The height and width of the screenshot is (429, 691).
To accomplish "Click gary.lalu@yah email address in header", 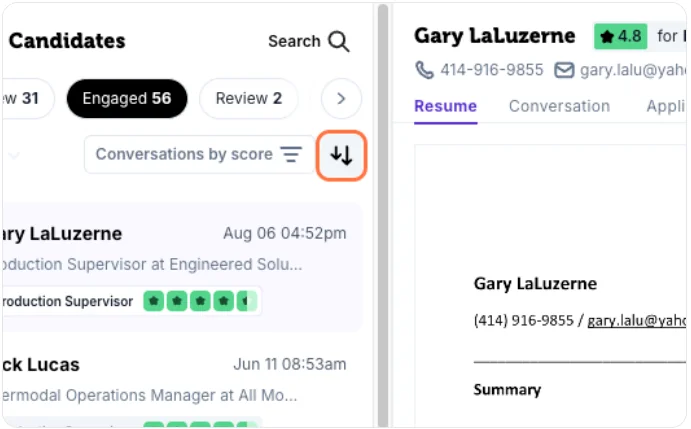I will [x=633, y=70].
